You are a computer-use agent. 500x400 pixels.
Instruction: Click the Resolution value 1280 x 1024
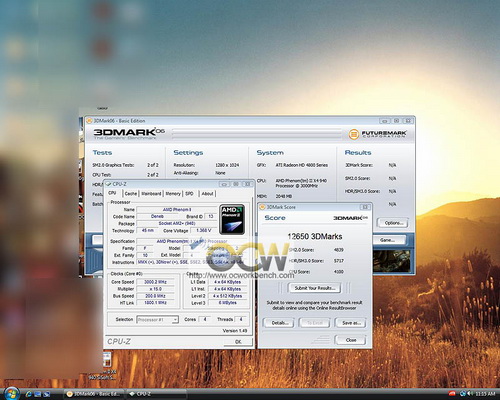pos(227,165)
